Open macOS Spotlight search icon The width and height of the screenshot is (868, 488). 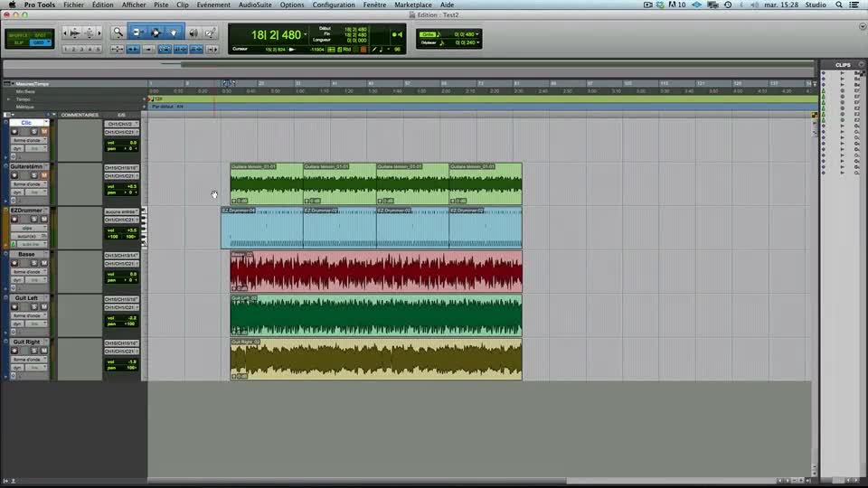[839, 5]
